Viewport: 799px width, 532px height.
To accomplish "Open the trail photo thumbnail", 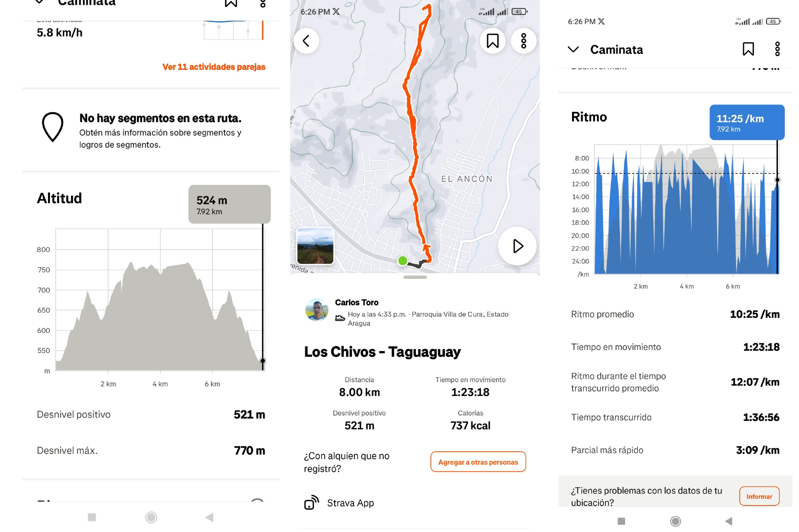I will [x=315, y=246].
